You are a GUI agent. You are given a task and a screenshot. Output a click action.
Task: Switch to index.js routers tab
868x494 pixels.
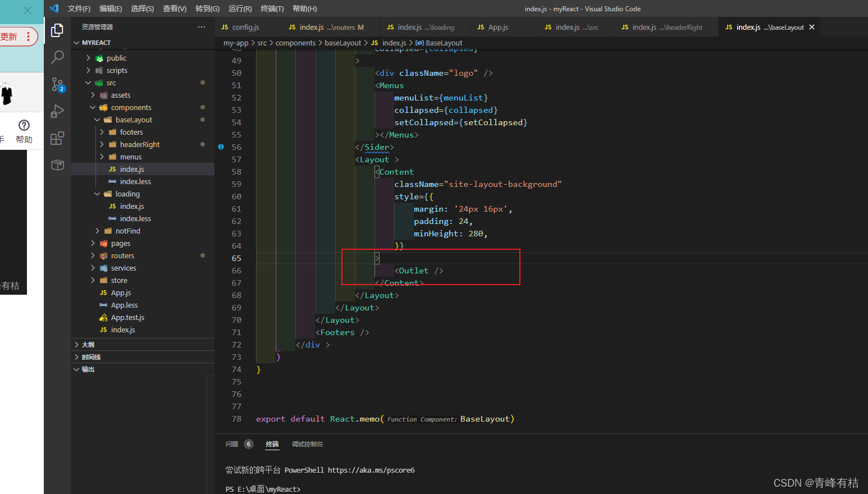[x=331, y=27]
